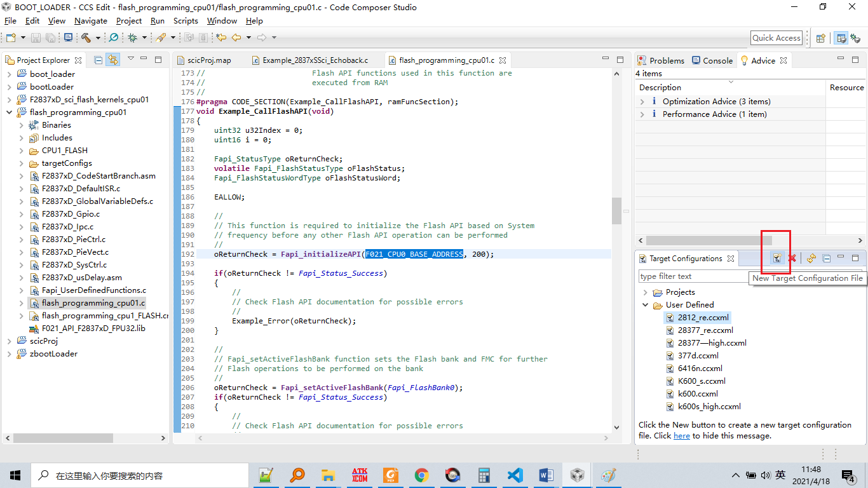Collapse the flash_programming_cpu01 project tree
This screenshot has height=488, width=868.
pyautogui.click(x=10, y=112)
